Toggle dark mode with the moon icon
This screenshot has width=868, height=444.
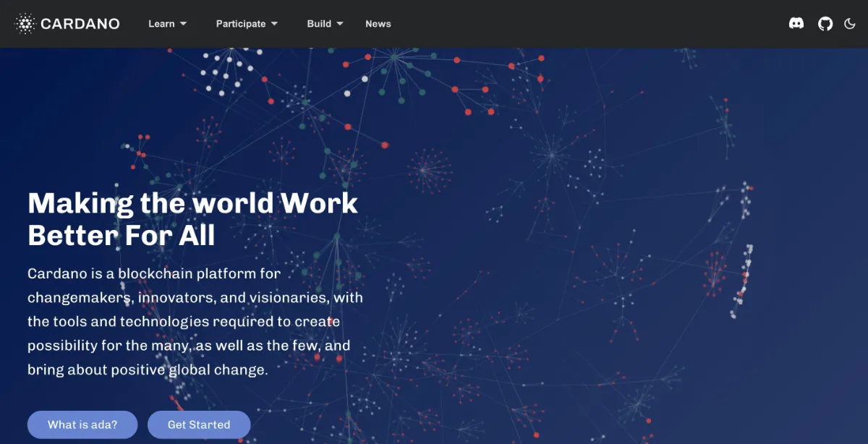pos(850,24)
